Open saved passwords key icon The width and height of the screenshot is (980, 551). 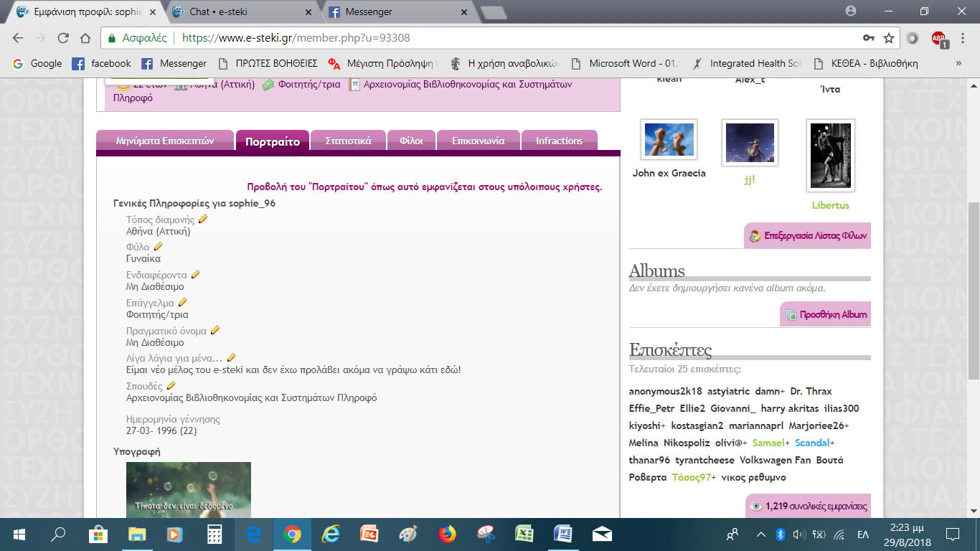[869, 38]
